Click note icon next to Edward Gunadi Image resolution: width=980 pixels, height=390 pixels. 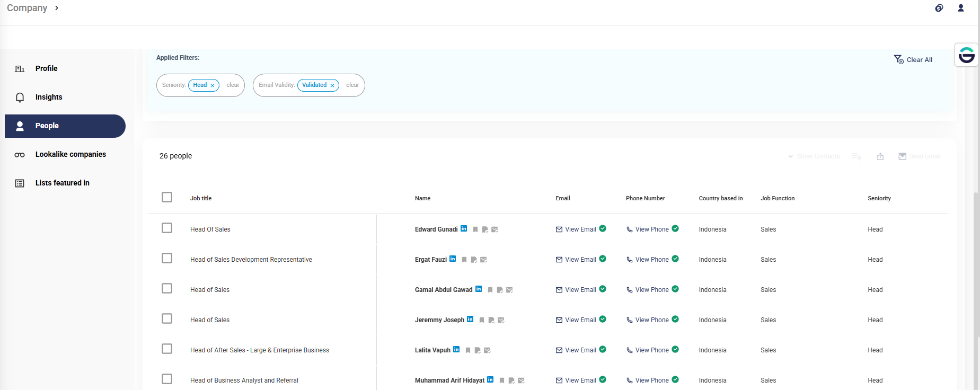click(x=485, y=229)
